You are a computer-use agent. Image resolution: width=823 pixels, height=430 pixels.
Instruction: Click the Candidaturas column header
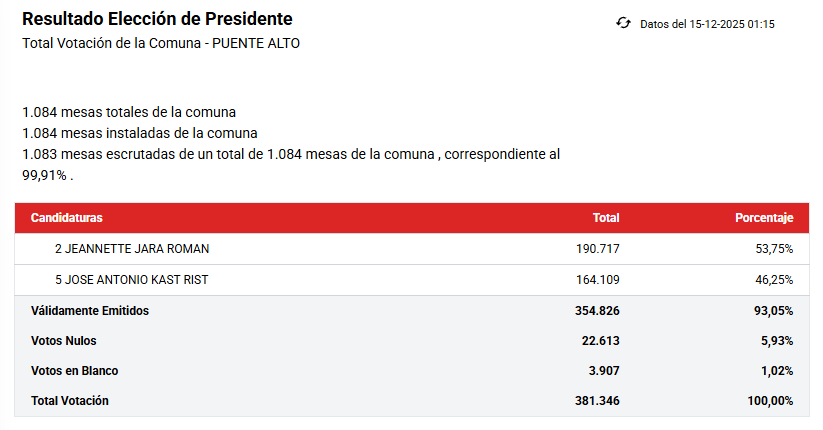click(66, 218)
